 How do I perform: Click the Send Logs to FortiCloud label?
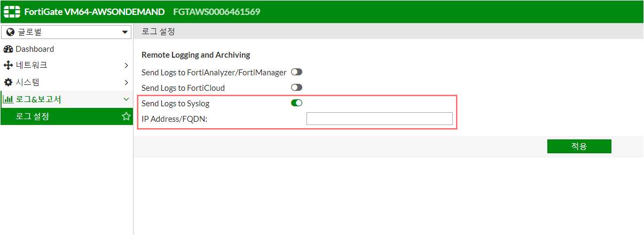(183, 88)
